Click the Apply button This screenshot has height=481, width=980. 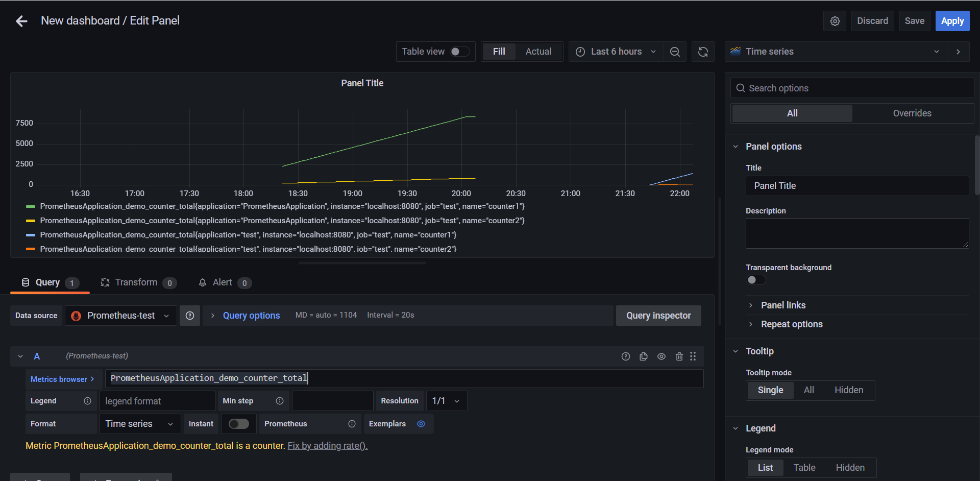coord(952,21)
